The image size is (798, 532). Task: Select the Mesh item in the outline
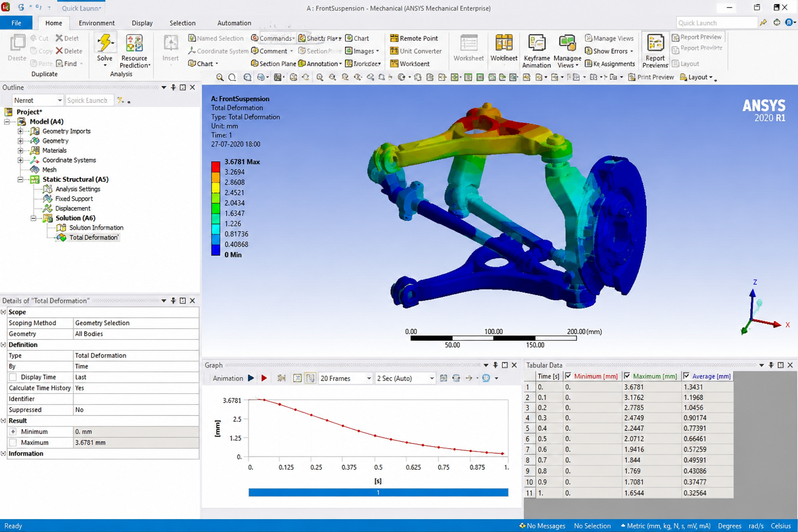(x=49, y=170)
